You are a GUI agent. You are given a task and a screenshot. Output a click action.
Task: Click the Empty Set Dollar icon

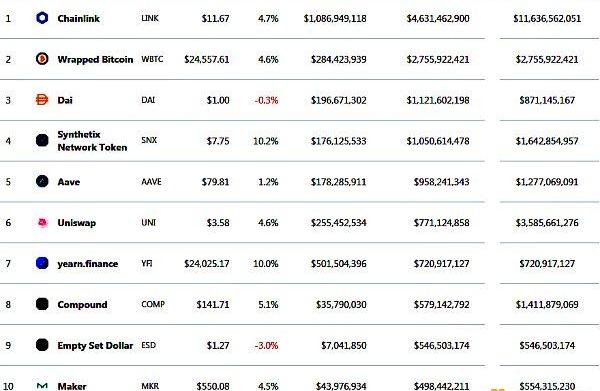pyautogui.click(x=42, y=345)
